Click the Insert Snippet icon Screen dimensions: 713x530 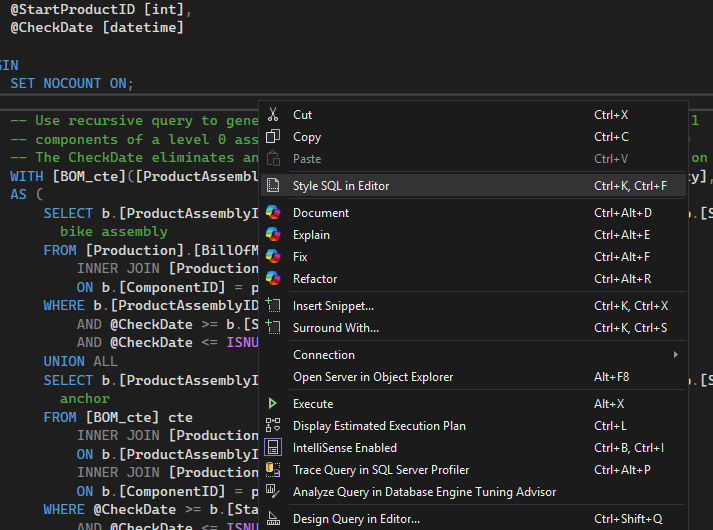tap(273, 306)
